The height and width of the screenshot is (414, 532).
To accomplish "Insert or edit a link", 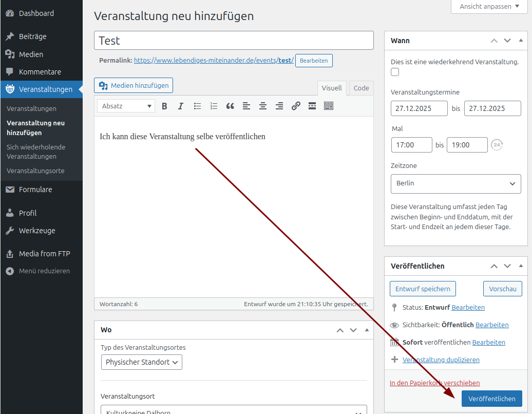I will 296,106.
